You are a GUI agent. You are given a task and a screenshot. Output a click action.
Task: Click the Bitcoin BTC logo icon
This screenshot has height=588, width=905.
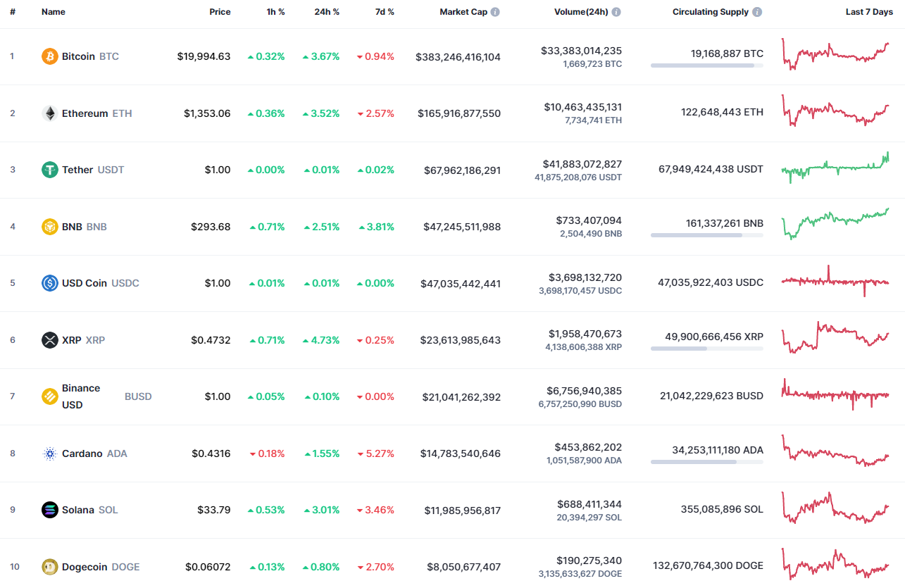(x=49, y=56)
